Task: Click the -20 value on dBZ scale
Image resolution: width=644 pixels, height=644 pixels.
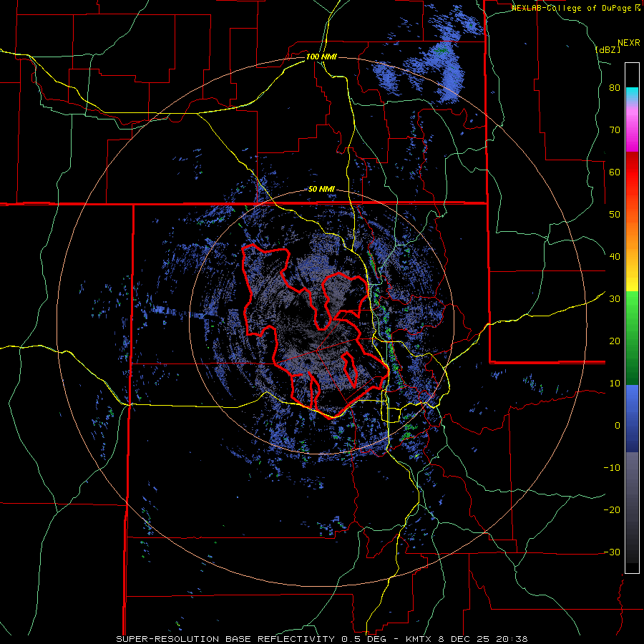Action: 612,509
